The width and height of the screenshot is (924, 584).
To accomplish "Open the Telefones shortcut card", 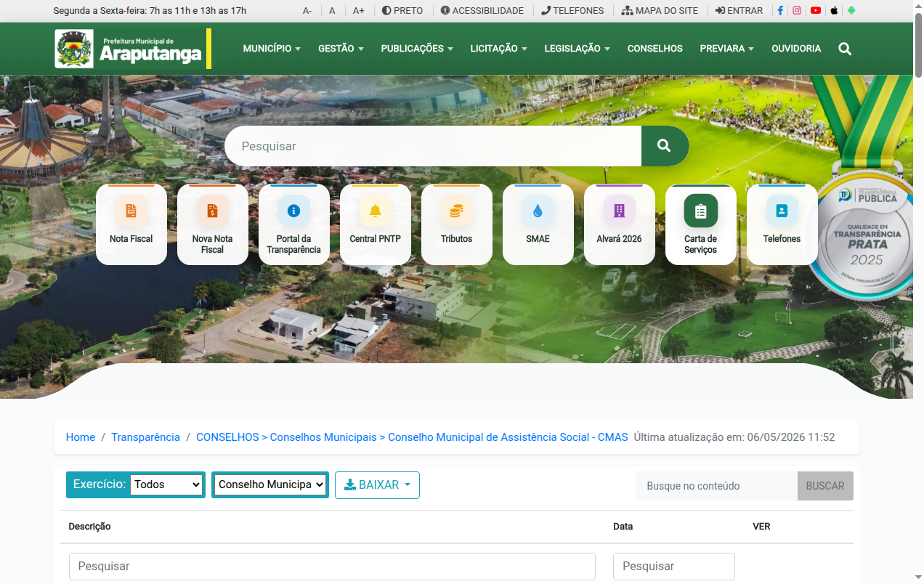I will 782,224.
